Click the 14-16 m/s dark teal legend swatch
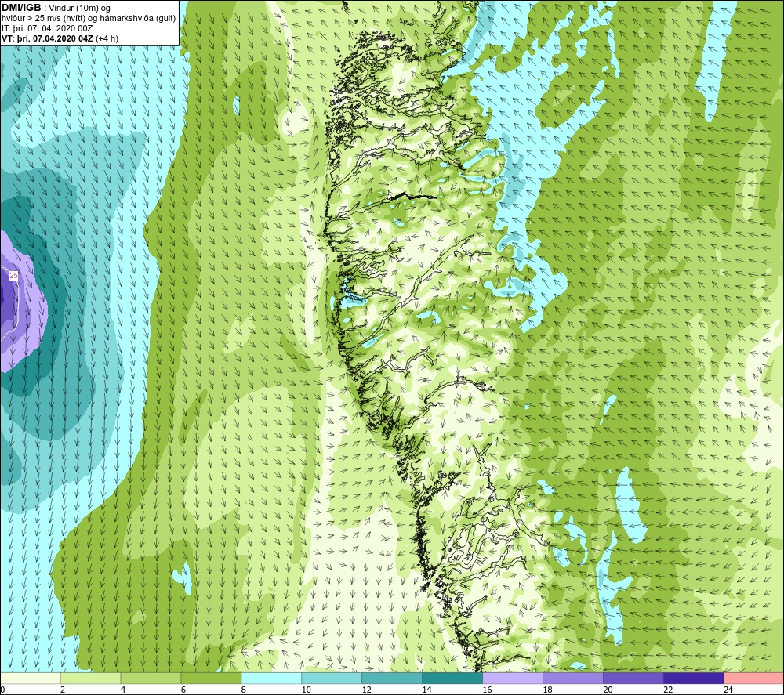 pos(452,678)
